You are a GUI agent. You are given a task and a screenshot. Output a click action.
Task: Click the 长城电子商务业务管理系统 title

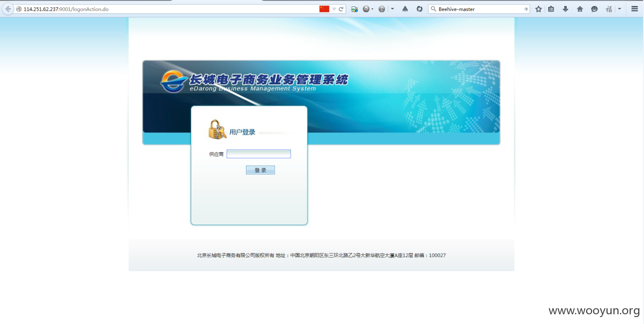(x=269, y=80)
